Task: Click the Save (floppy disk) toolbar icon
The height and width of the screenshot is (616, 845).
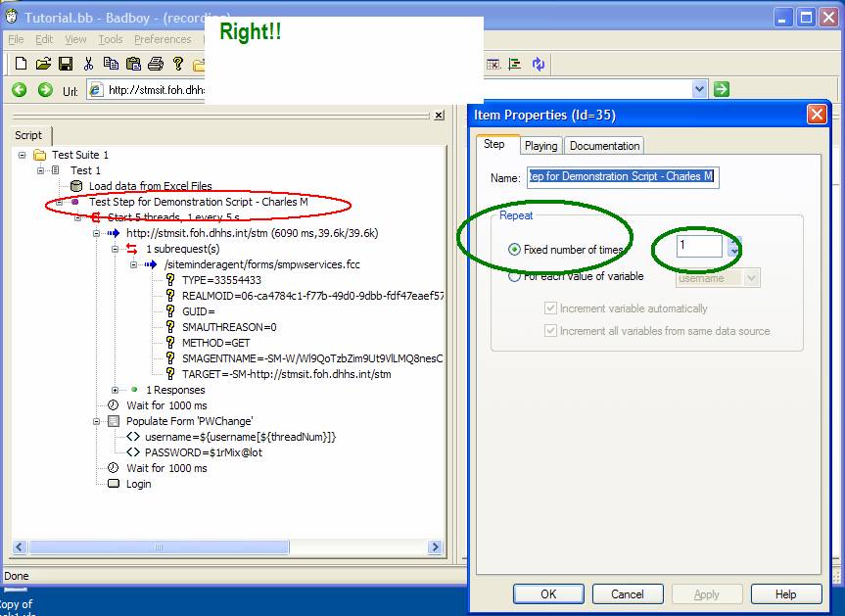Action: click(66, 65)
